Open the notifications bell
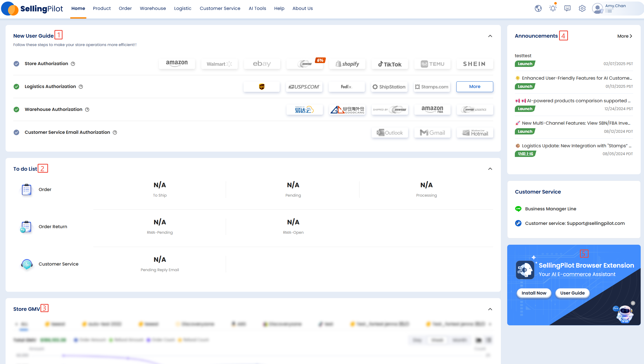 point(553,8)
